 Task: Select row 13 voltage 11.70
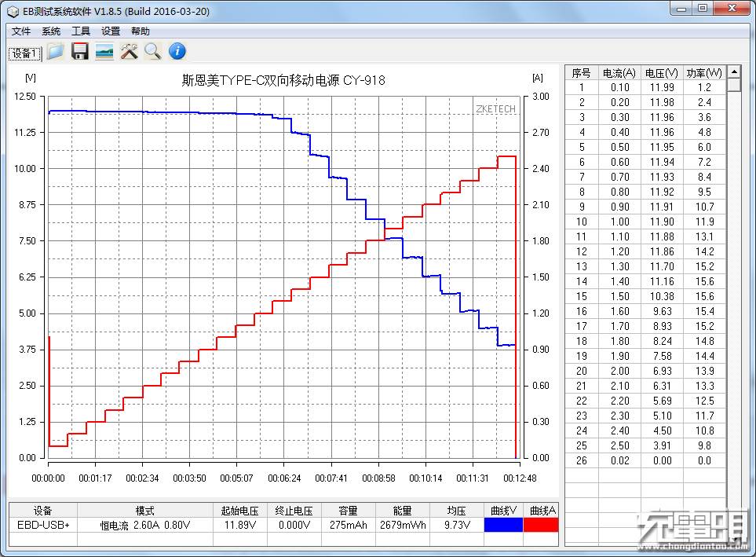pos(662,266)
